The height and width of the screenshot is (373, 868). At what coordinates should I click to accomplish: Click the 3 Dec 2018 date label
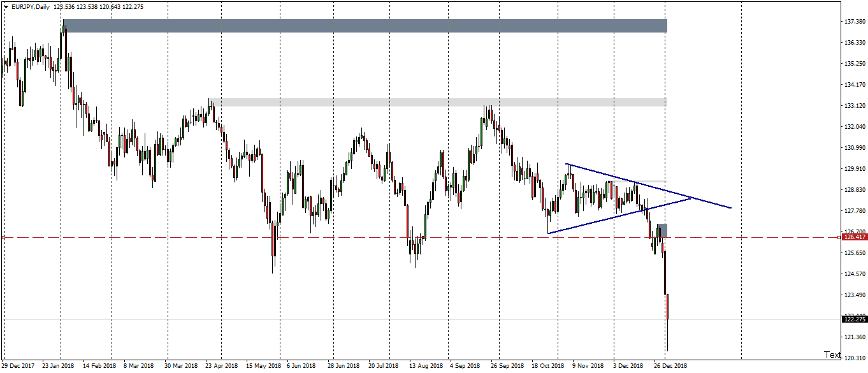(628, 366)
